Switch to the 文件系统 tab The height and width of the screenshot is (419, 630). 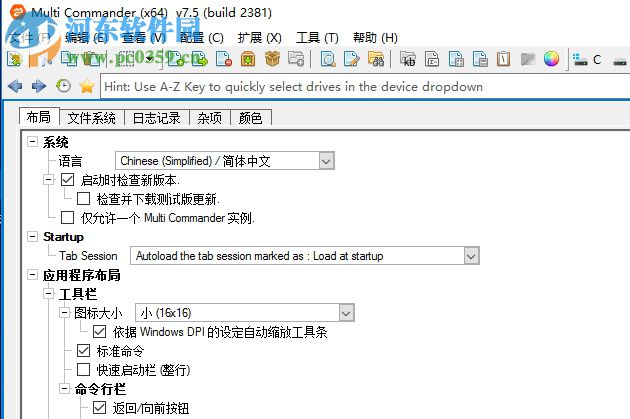(92, 118)
